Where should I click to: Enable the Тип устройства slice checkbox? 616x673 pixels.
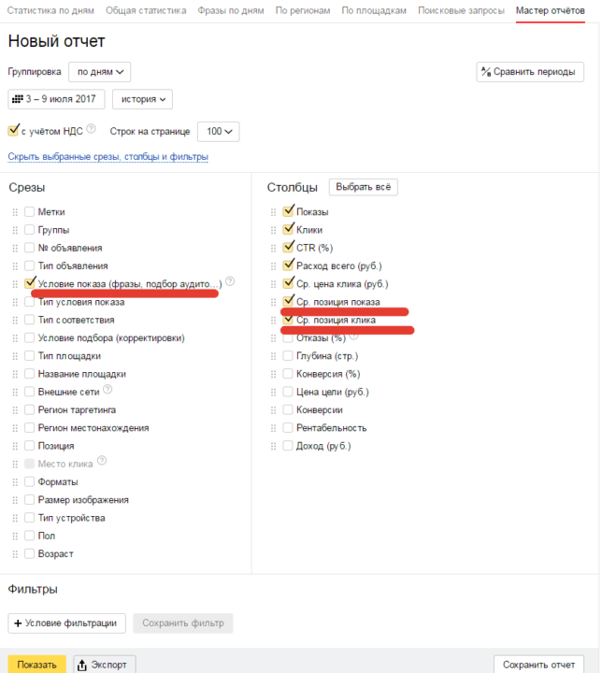29,518
